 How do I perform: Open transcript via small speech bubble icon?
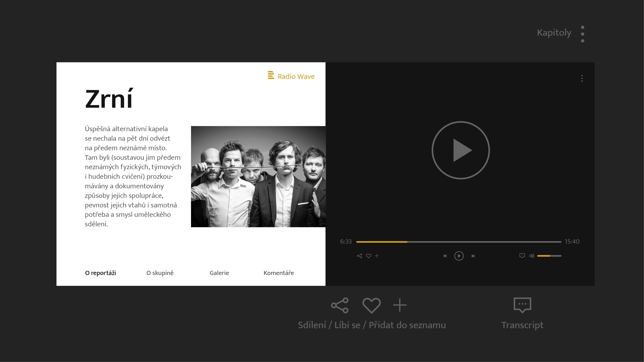pyautogui.click(x=522, y=256)
